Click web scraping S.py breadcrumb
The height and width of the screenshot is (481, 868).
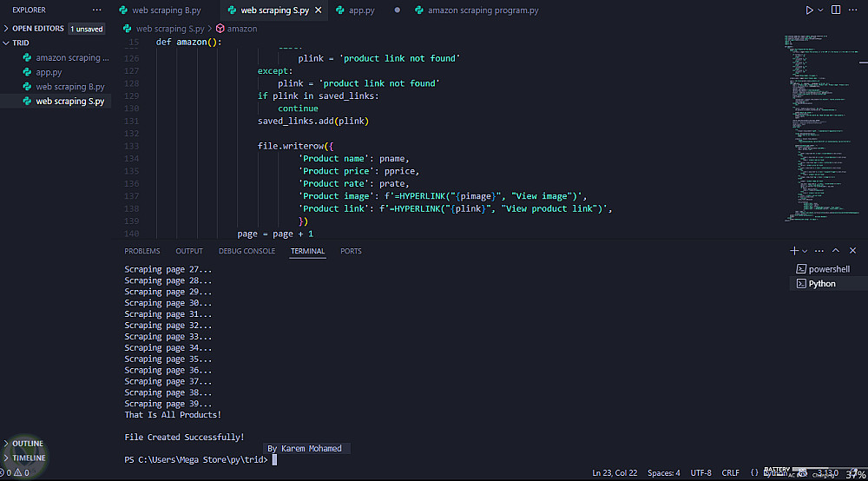[170, 29]
